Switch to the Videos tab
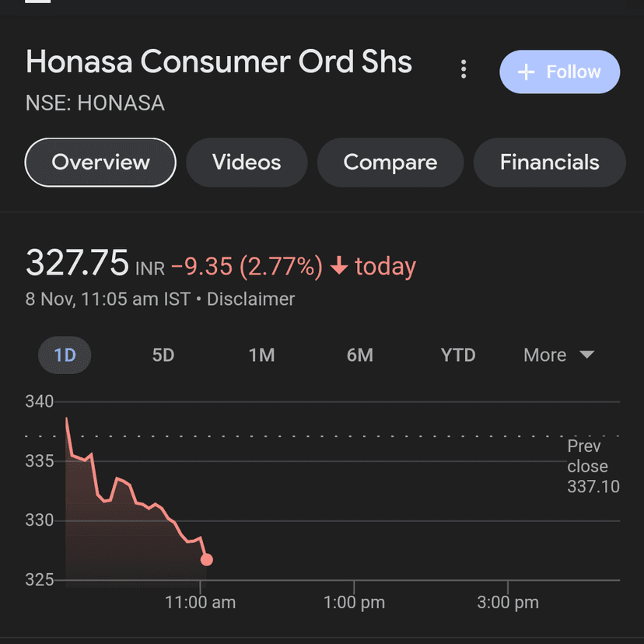The height and width of the screenshot is (644, 644). click(247, 163)
